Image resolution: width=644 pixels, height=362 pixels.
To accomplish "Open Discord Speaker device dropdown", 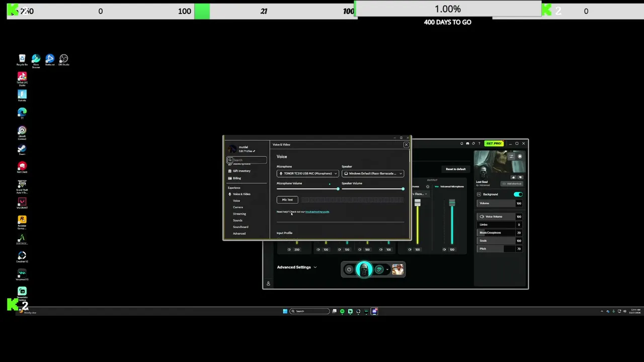I will click(x=373, y=173).
